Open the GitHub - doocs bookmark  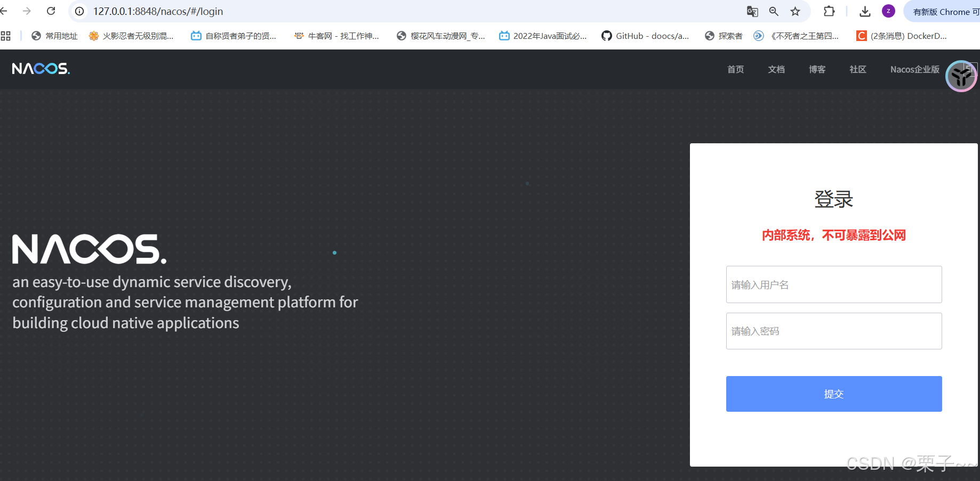tap(645, 36)
